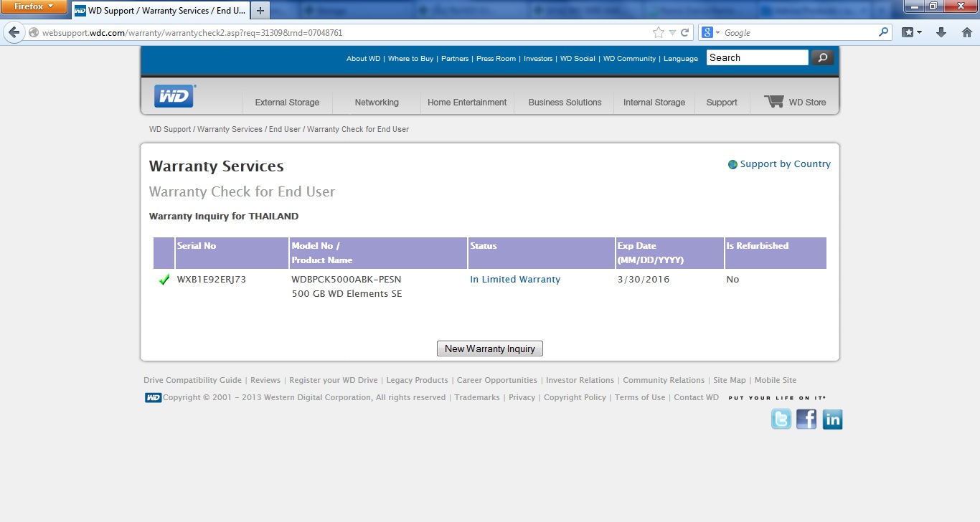Open the Legacy Products footer link
This screenshot has width=980, height=522.
417,380
